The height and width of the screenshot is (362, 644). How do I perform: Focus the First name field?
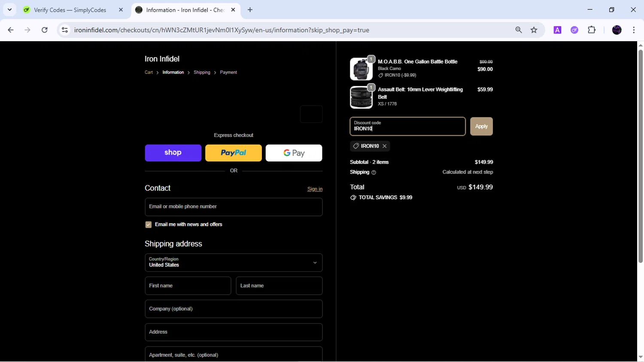pyautogui.click(x=188, y=286)
